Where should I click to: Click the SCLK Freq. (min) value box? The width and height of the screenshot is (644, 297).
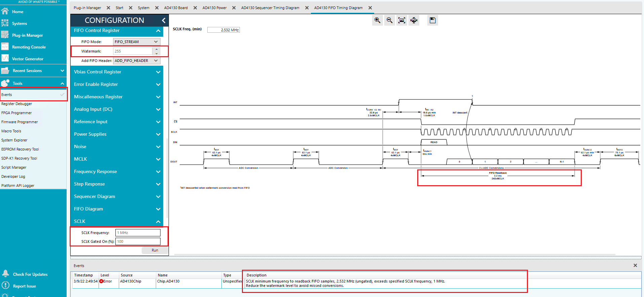coord(223,30)
